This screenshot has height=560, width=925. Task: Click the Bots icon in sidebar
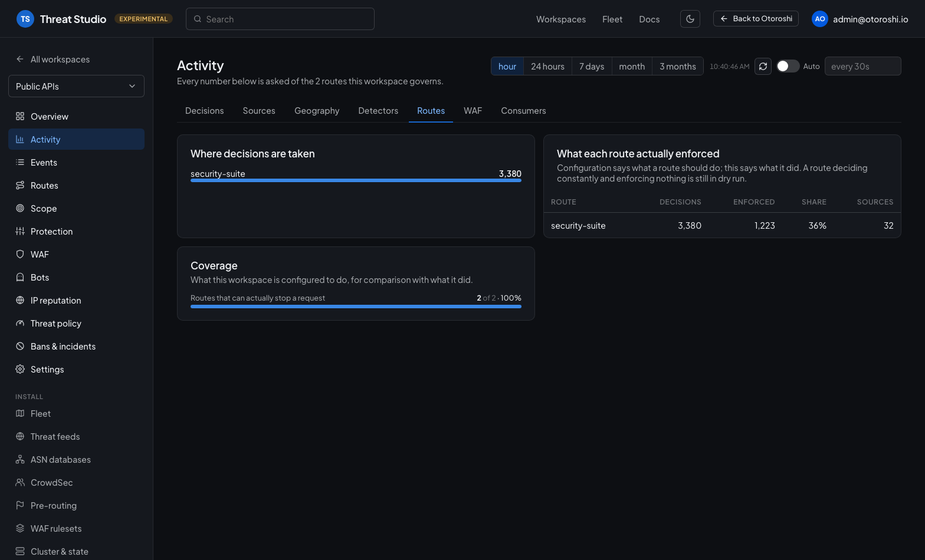pos(20,277)
